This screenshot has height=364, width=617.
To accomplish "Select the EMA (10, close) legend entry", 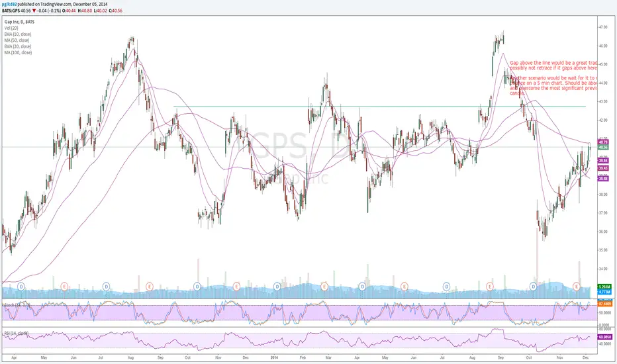I will click(x=18, y=34).
